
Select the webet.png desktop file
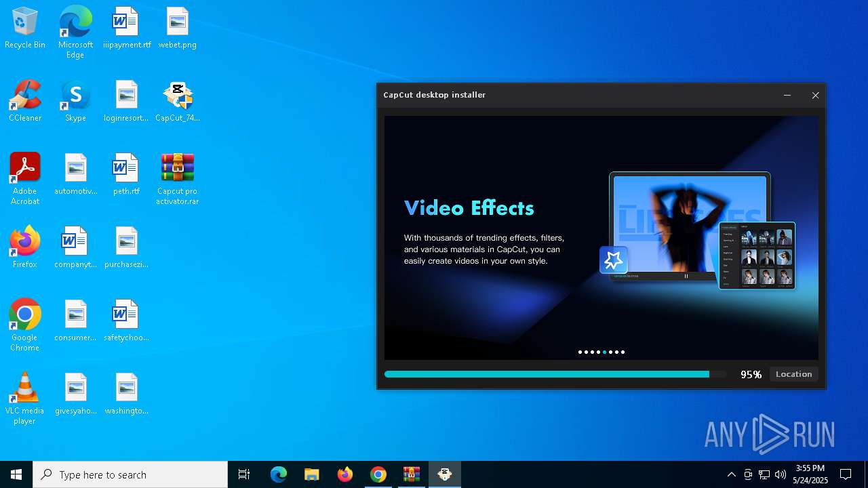(x=177, y=28)
